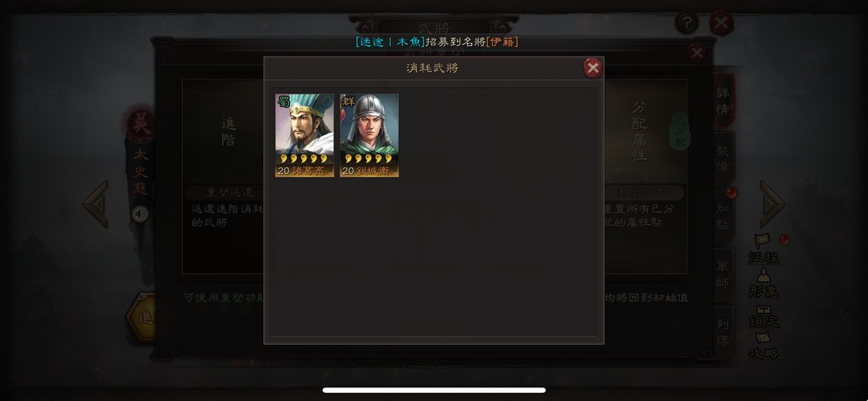Open the help question mark icon
The image size is (868, 401).
[x=687, y=23]
